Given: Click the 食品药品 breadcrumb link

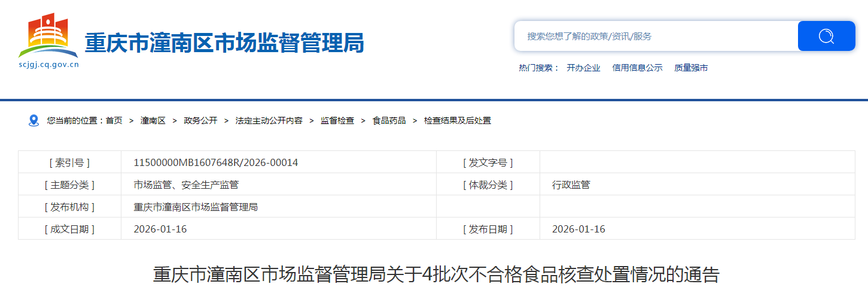Looking at the screenshot, I should tap(389, 120).
